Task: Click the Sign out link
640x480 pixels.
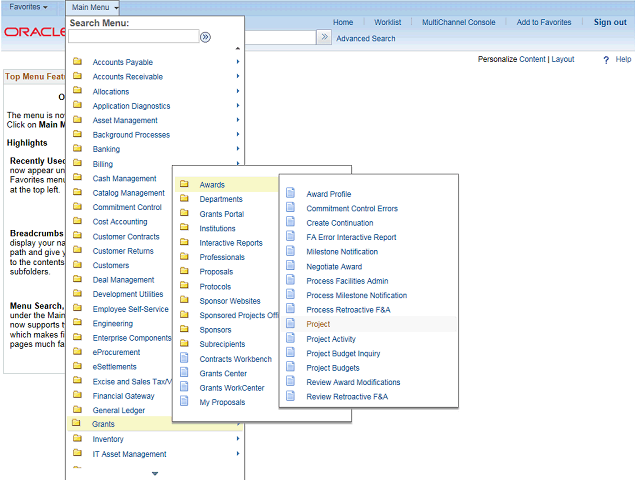Action: (x=609, y=22)
